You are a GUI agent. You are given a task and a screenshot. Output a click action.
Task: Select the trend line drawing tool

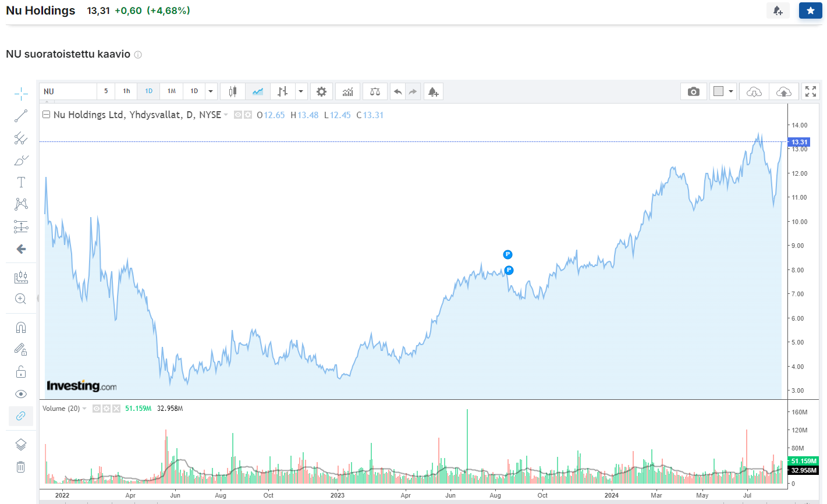tap(21, 116)
